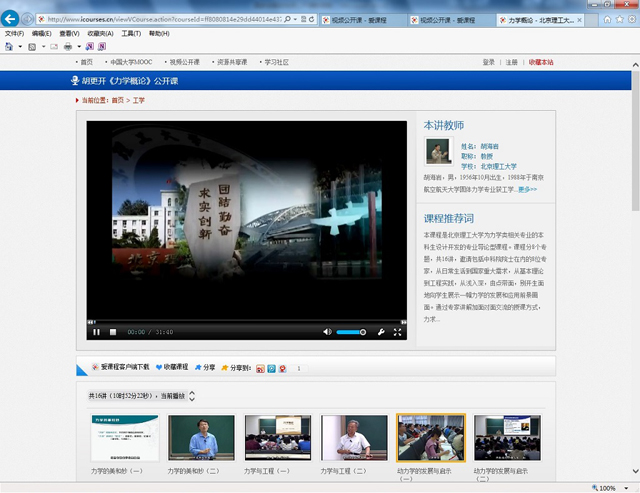Click the browser back arrow button
The width and height of the screenshot is (640, 493).
[11, 19]
